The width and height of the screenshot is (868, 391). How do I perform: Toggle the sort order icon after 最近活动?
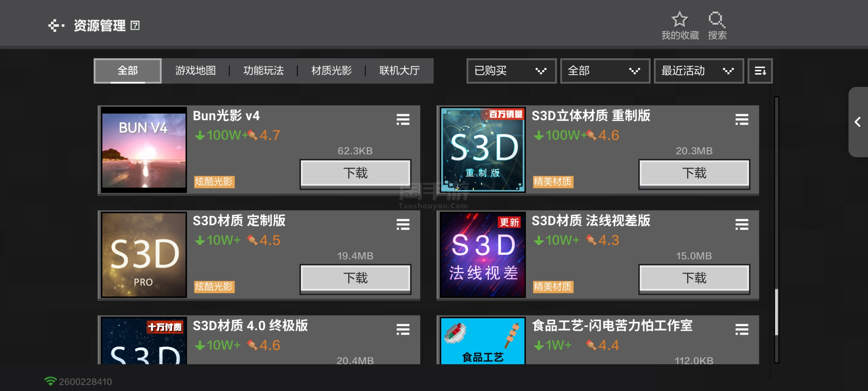[760, 71]
